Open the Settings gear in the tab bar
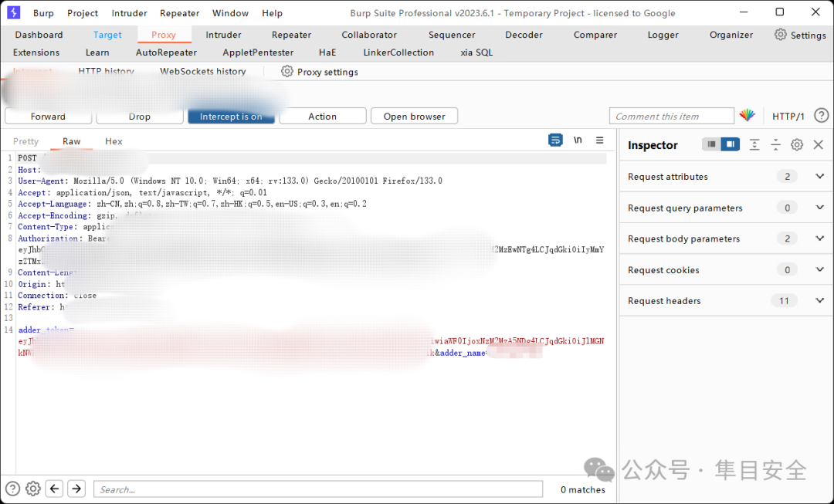Image resolution: width=834 pixels, height=504 pixels. click(x=780, y=35)
